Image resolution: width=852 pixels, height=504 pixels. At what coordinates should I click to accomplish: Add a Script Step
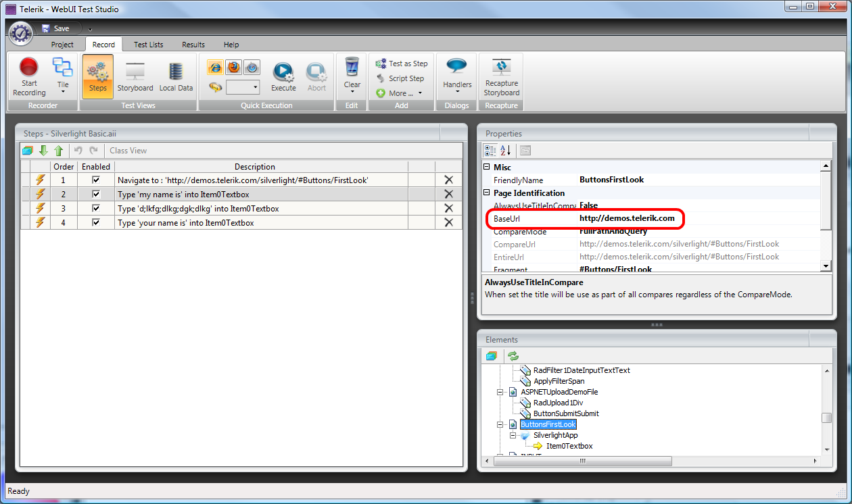pyautogui.click(x=400, y=78)
